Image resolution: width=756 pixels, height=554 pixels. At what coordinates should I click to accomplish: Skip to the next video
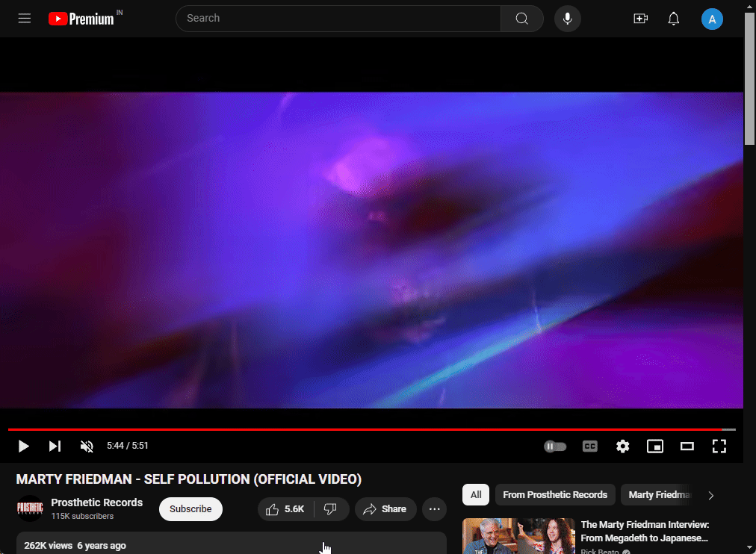[x=55, y=446]
